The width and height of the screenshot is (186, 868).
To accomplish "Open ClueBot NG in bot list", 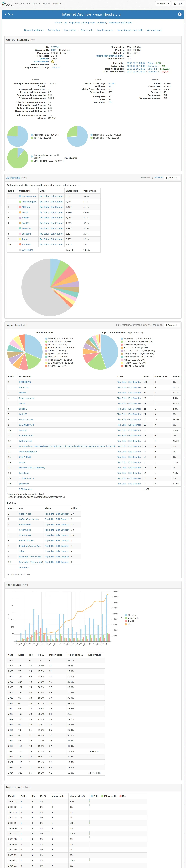I will coord(25,535).
